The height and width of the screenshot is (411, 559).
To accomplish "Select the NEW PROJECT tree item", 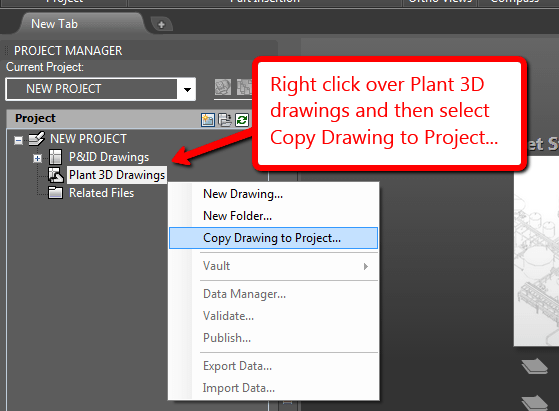I will [88, 139].
